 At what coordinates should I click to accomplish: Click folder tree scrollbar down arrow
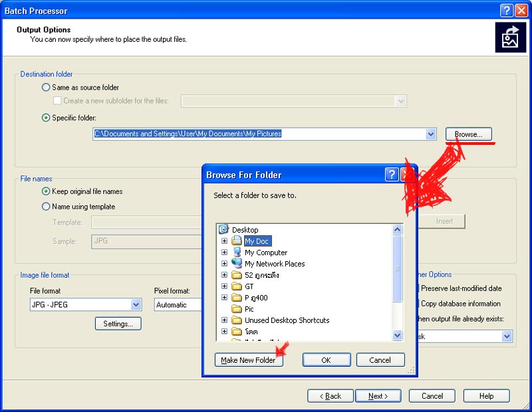tap(397, 336)
